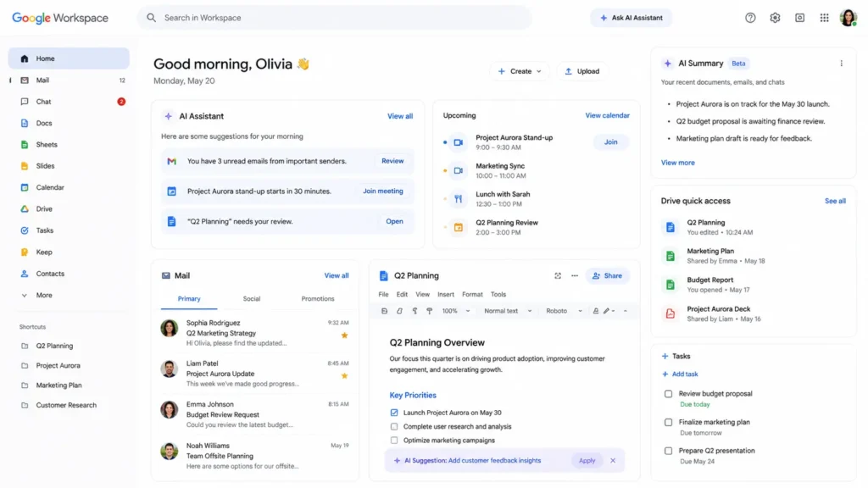Mark Finalize marketing plan task complete

tap(668, 422)
